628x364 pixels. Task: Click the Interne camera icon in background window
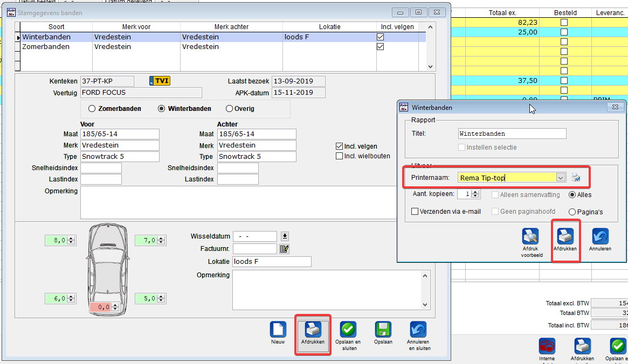pyautogui.click(x=547, y=346)
